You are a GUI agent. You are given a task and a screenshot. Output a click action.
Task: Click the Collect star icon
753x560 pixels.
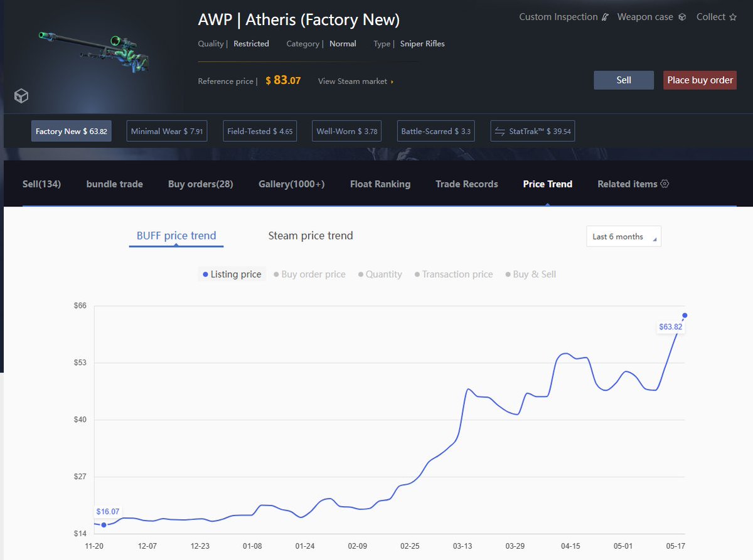pos(733,18)
